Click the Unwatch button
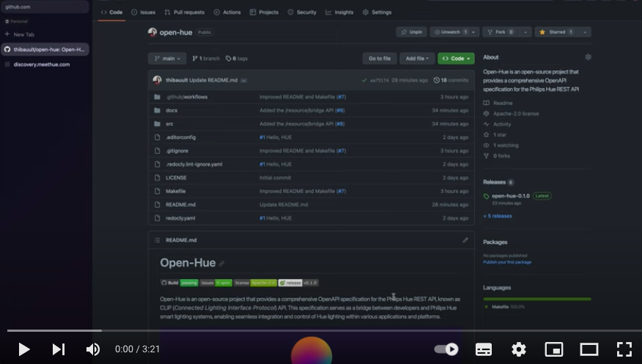642x364 pixels. (449, 32)
